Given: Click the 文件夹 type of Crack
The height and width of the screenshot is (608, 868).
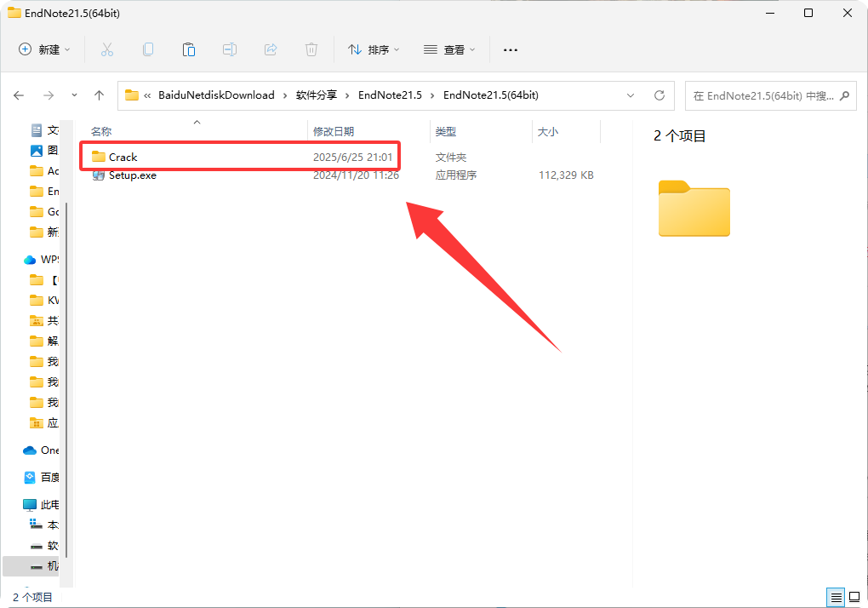Looking at the screenshot, I should tap(451, 158).
